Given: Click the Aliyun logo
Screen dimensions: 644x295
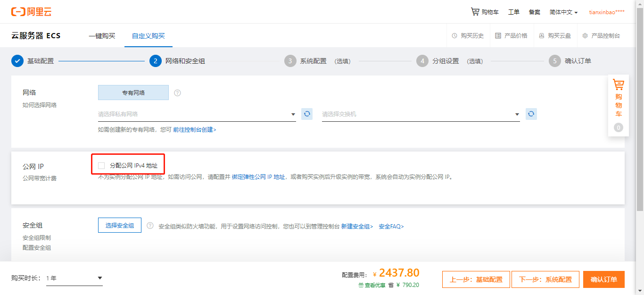Looking at the screenshot, I should pos(32,12).
